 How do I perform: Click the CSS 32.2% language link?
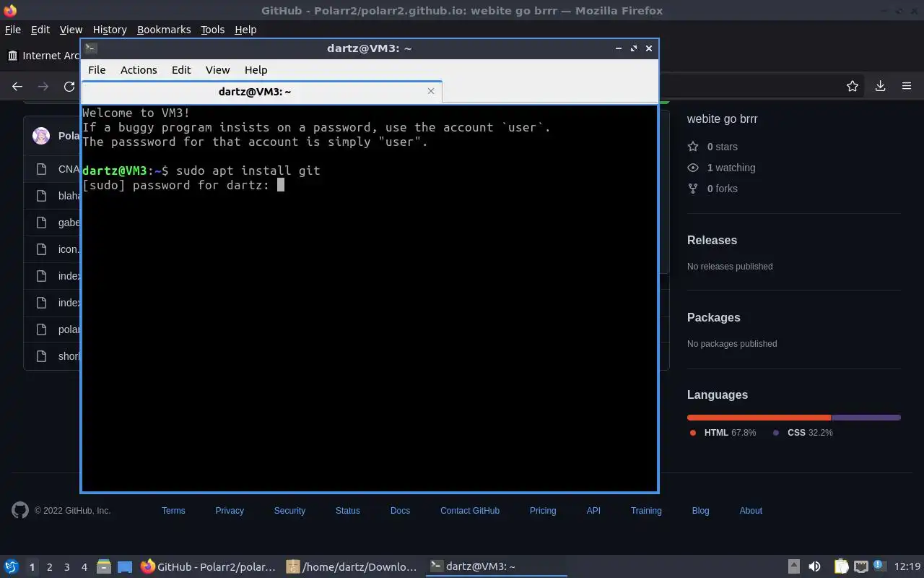803,432
